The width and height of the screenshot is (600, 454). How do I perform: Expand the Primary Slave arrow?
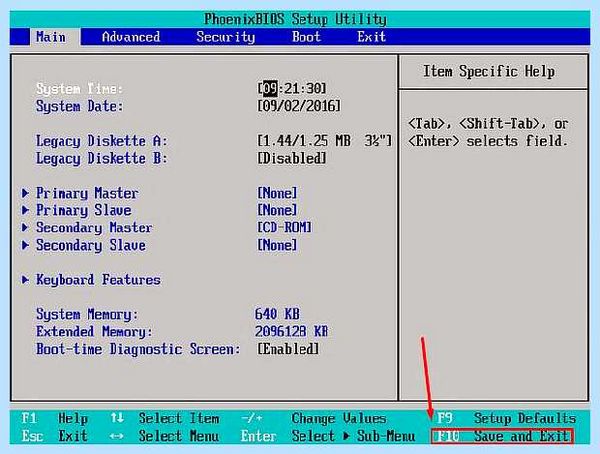click(x=25, y=210)
